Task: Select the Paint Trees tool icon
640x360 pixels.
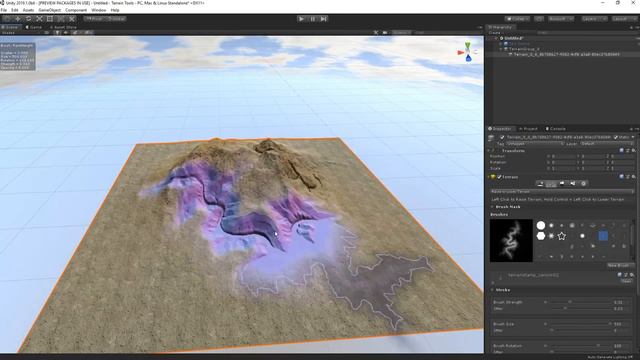Action: click(562, 184)
